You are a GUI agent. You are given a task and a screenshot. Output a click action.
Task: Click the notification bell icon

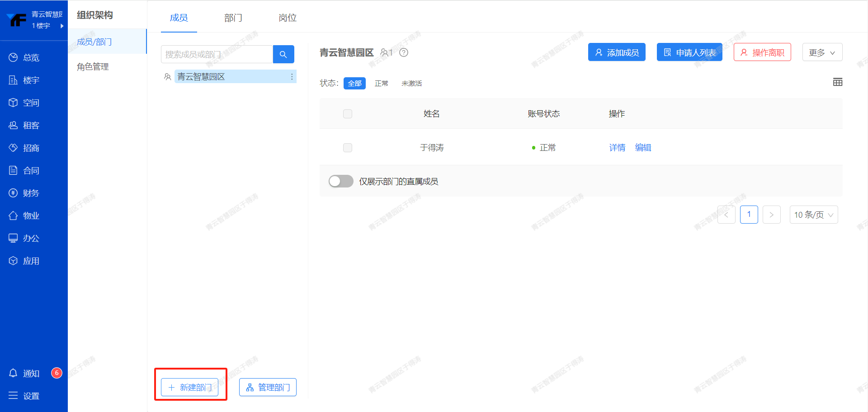click(13, 373)
